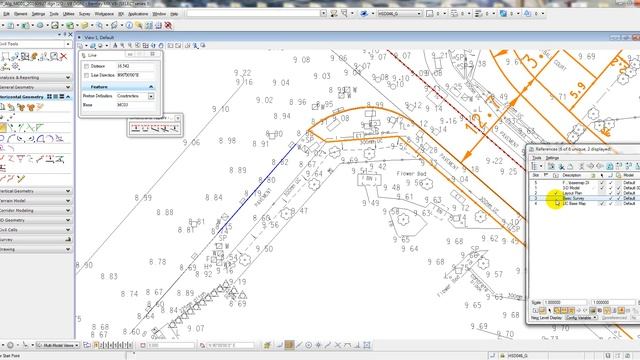Toggle first display icon at References dialog bottom

[x=535, y=311]
